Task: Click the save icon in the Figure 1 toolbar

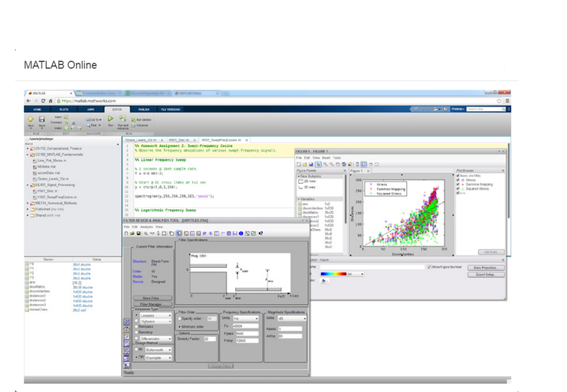Action: click(x=310, y=165)
